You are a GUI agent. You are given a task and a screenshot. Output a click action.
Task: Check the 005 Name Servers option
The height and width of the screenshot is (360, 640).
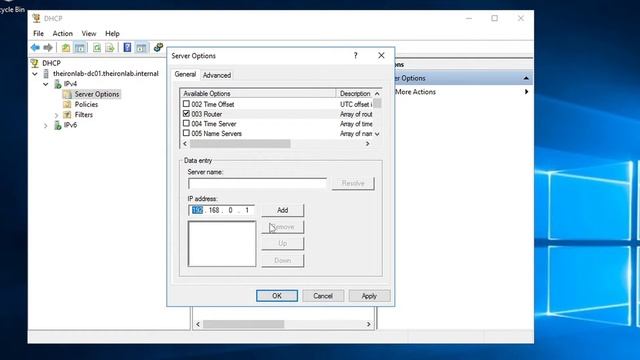[186, 133]
